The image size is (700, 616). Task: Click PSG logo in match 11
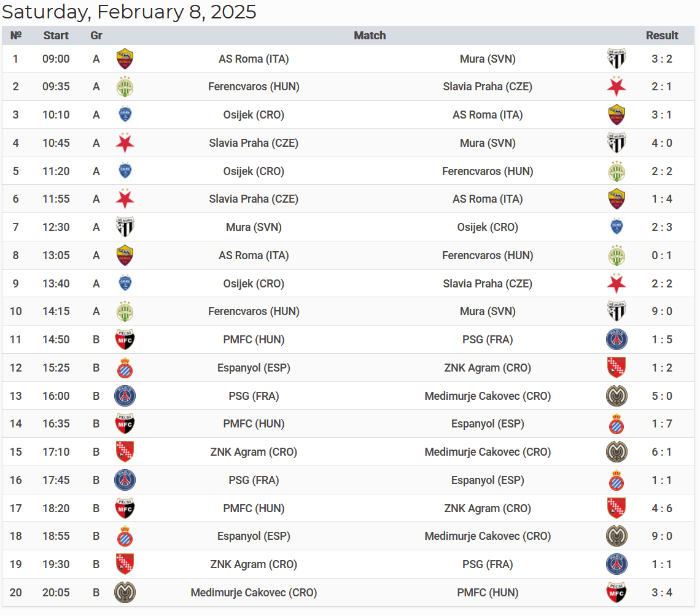pos(616,340)
